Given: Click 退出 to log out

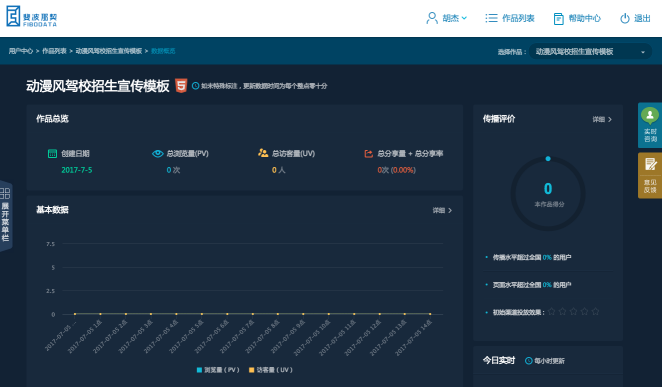Looking at the screenshot, I should 642,18.
